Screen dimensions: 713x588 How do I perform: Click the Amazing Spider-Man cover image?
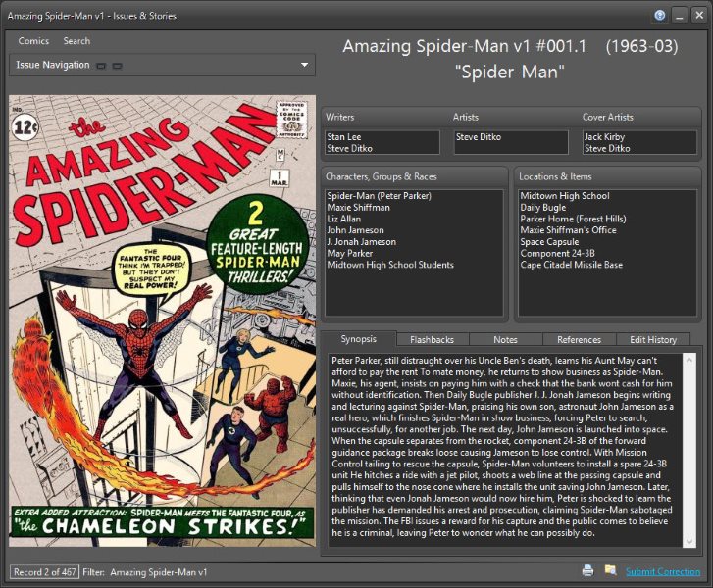163,320
